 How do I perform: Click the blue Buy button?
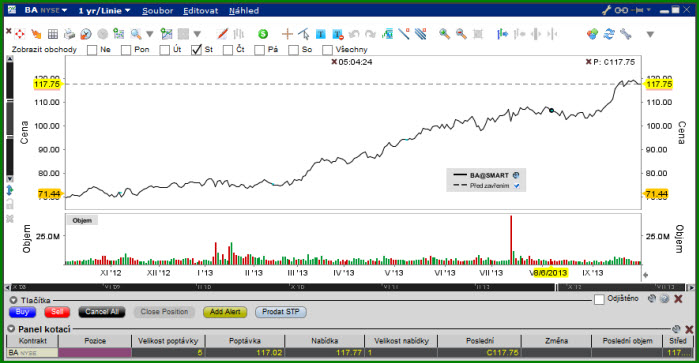coord(22,312)
